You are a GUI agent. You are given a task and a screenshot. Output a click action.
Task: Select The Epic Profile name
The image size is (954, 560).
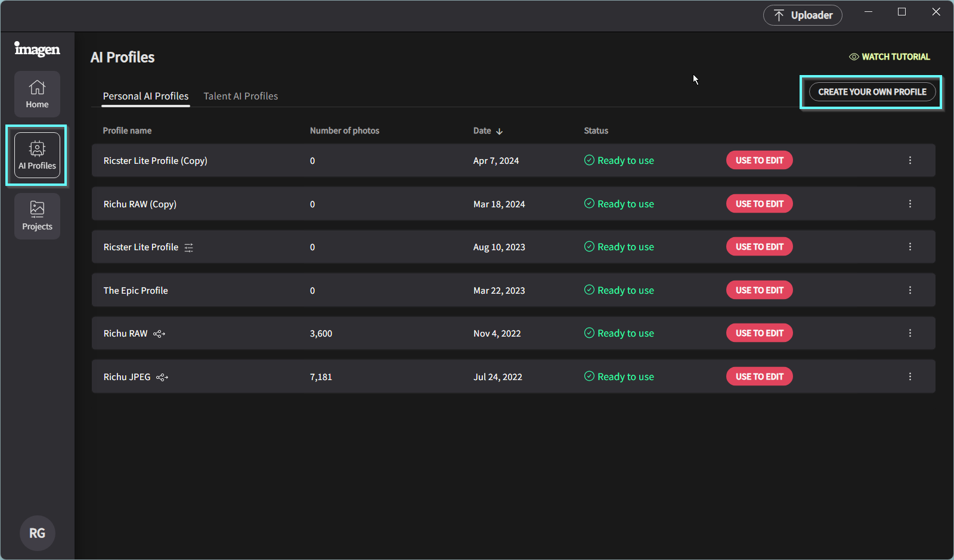point(136,291)
